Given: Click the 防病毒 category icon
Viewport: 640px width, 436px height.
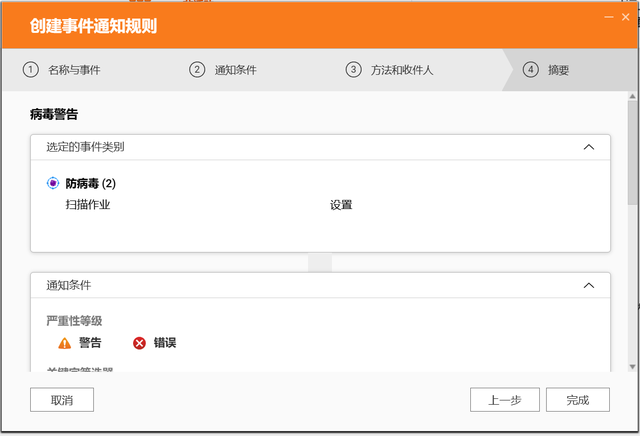Looking at the screenshot, I should pos(53,183).
